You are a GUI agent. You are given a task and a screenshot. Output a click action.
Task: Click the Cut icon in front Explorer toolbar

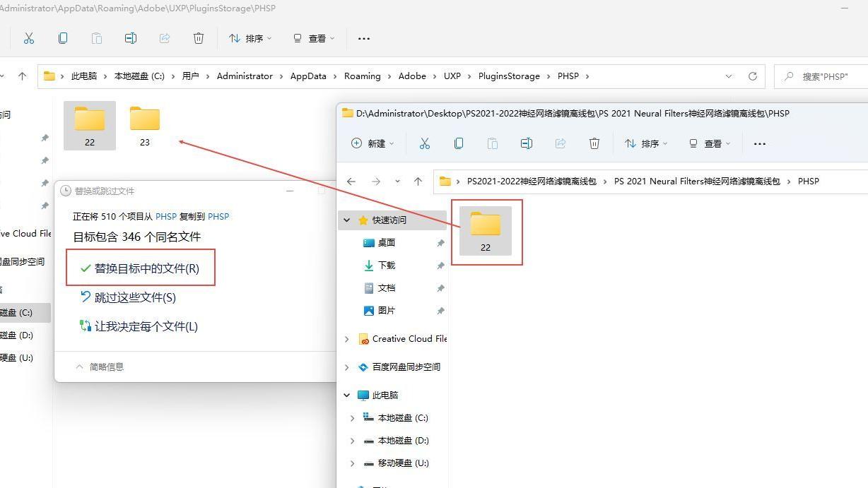point(425,143)
